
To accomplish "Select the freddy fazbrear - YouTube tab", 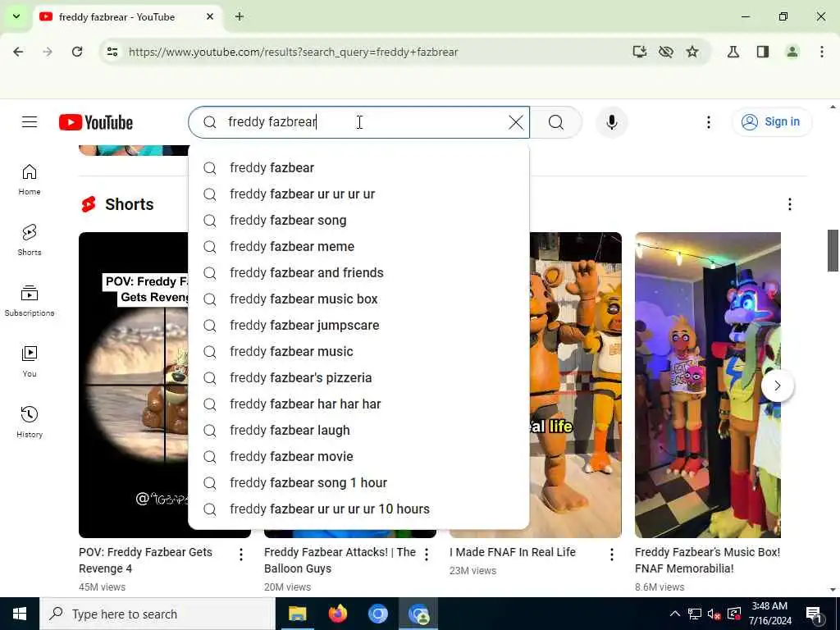I will [x=127, y=17].
